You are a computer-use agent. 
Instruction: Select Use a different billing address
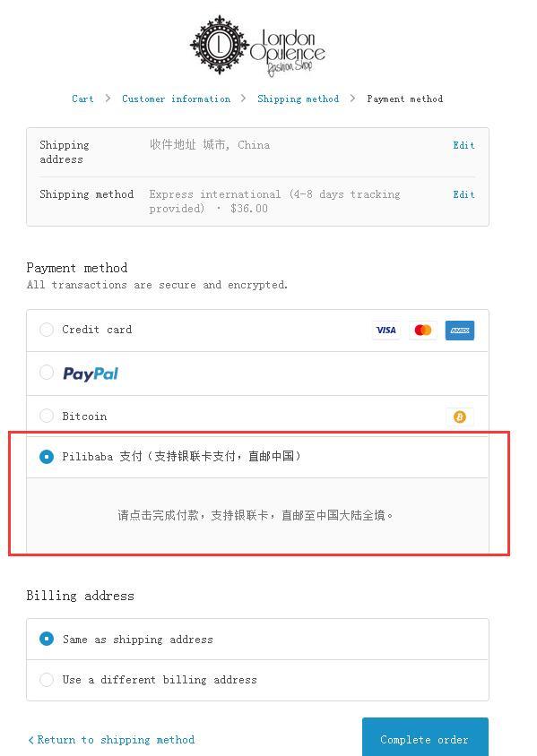[47, 680]
